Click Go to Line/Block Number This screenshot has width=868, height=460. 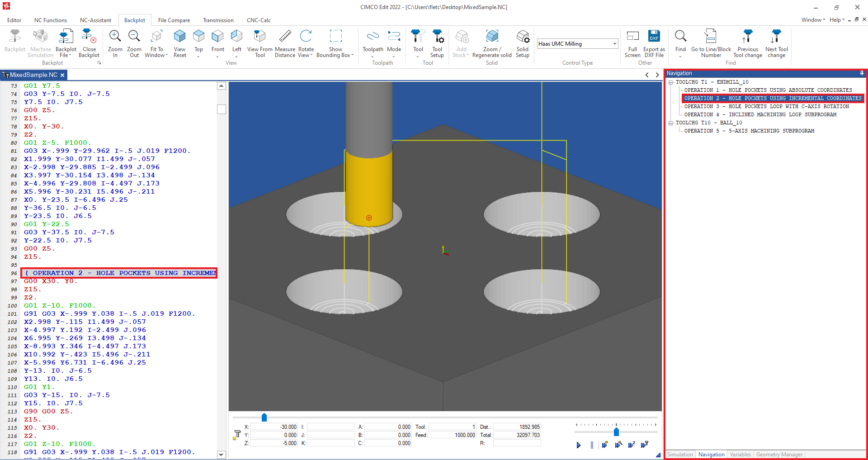[711, 43]
